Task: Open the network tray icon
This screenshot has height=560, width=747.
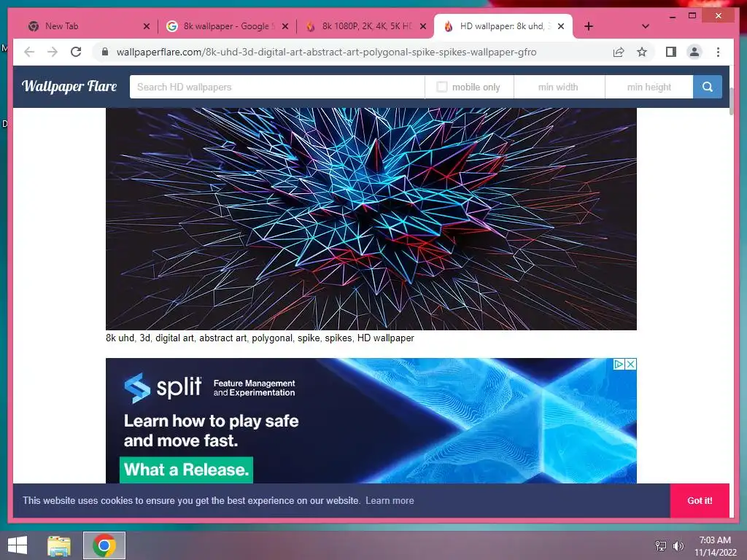Action: (x=661, y=545)
